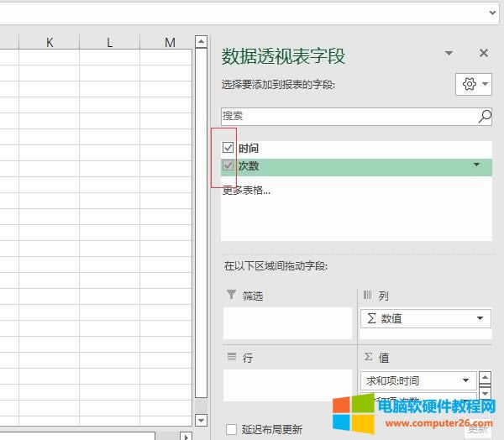Viewport: 504px width, 440px height.
Task: Select column L header
Action: click(109, 42)
